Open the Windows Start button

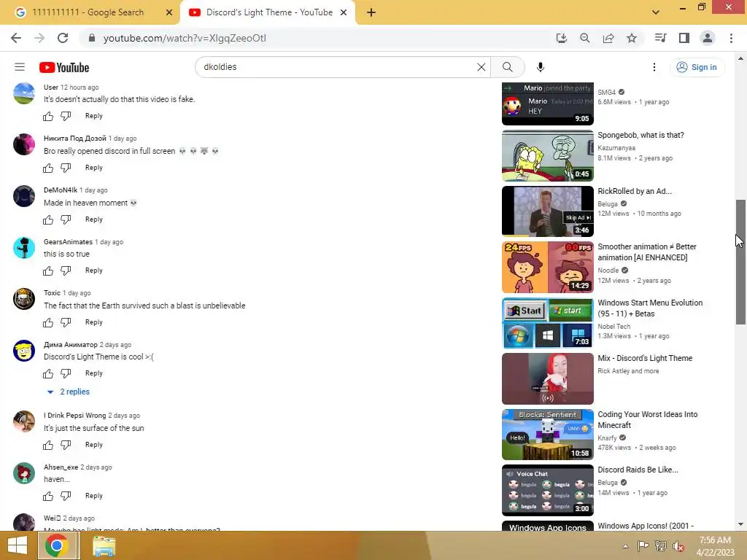(x=18, y=545)
